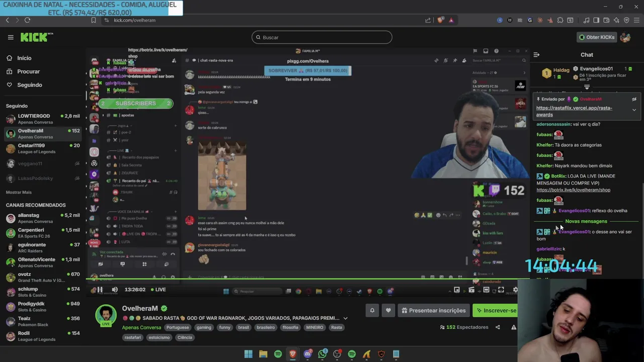
Task: Open the Prodigyddk recommended channel
Action: (x=42, y=307)
